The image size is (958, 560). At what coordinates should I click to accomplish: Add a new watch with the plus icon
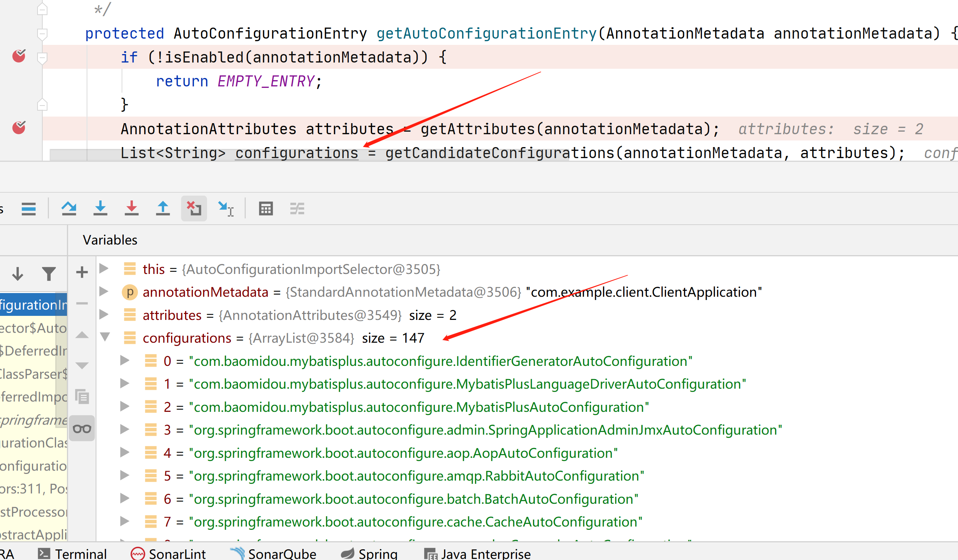click(x=81, y=272)
